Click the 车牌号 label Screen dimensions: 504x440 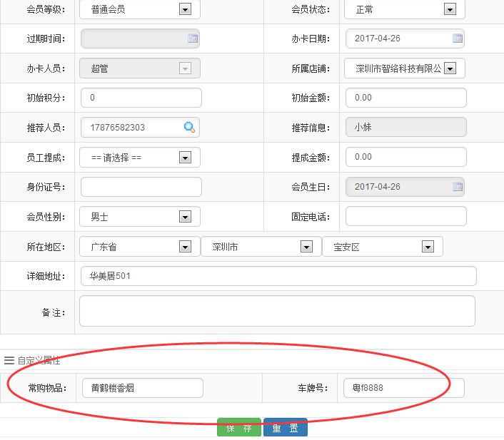[x=313, y=388]
